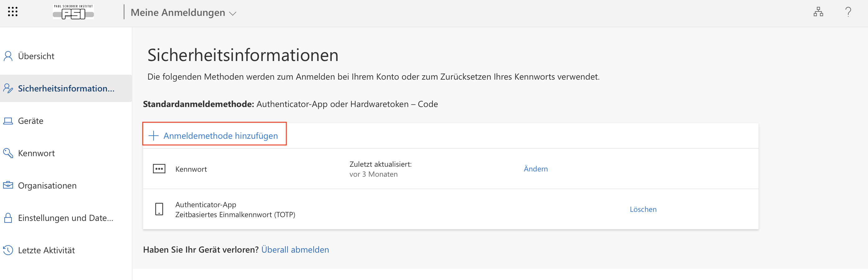Click the Paul Scherrer Institut PSI logo

[73, 12]
